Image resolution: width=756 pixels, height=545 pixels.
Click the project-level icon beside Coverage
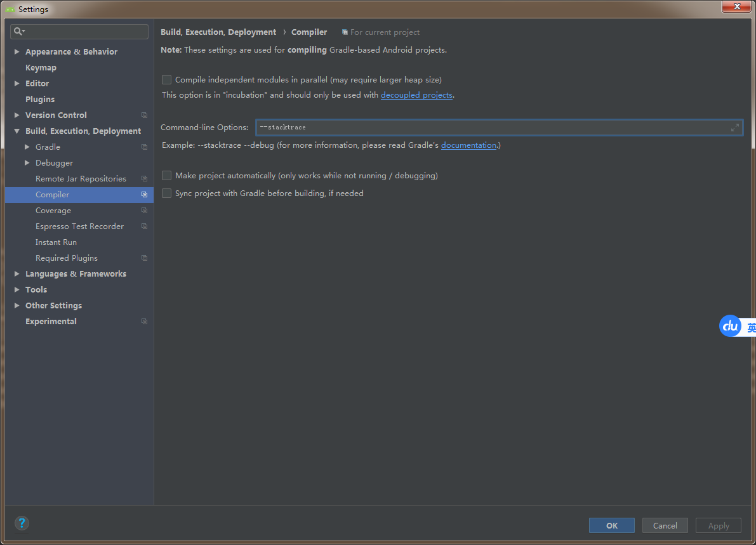point(144,211)
